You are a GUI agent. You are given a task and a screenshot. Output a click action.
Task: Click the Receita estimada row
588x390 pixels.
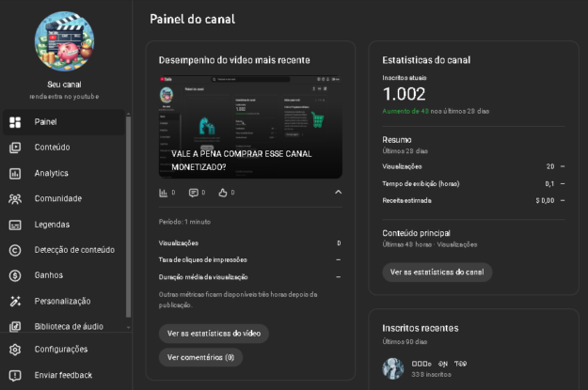(x=473, y=201)
